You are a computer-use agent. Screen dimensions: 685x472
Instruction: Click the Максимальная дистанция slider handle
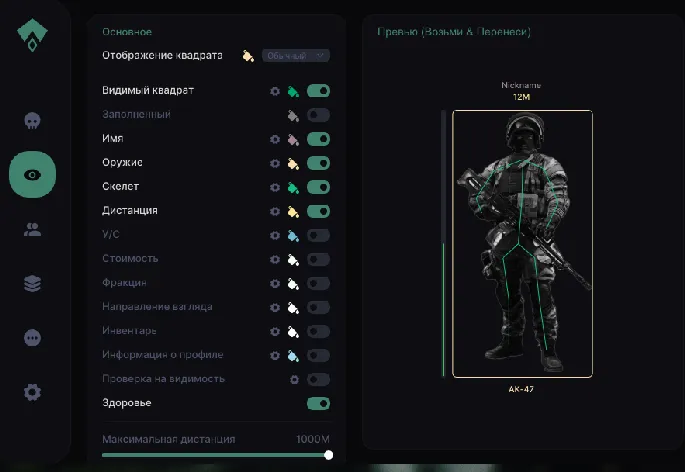click(329, 455)
